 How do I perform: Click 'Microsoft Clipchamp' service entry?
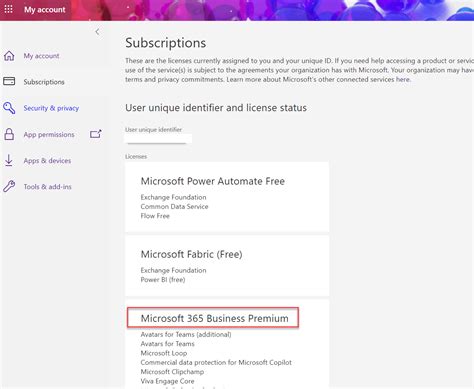pyautogui.click(x=172, y=372)
